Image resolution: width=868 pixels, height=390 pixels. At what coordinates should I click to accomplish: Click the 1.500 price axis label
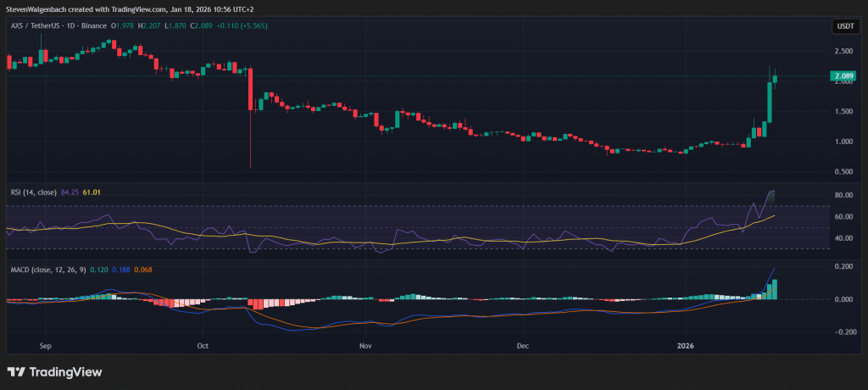(x=845, y=112)
